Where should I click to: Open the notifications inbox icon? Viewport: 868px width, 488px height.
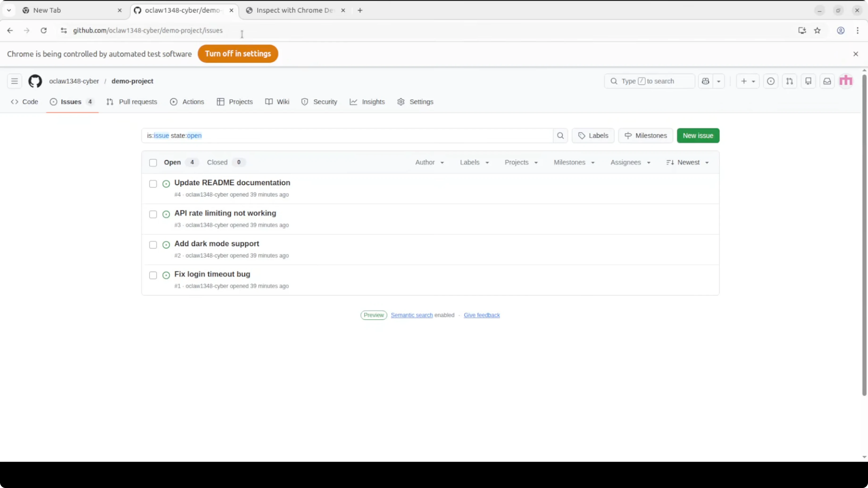827,81
